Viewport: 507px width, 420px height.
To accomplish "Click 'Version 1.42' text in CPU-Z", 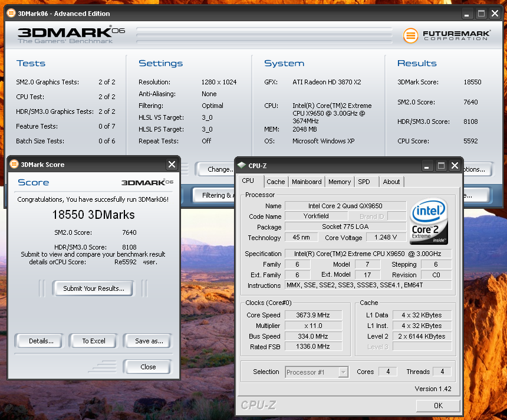I will [433, 389].
